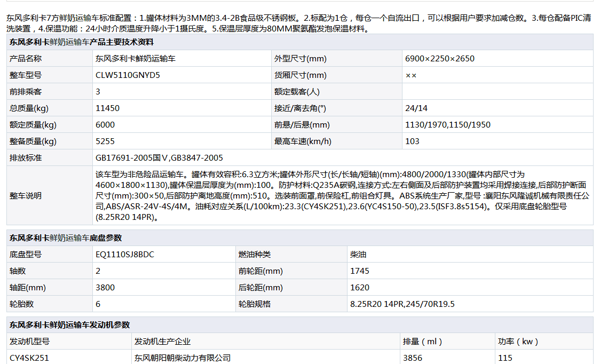The height and width of the screenshot is (364, 600).
Task: Select the approach/departure angle value 24/14
Action: (416, 108)
